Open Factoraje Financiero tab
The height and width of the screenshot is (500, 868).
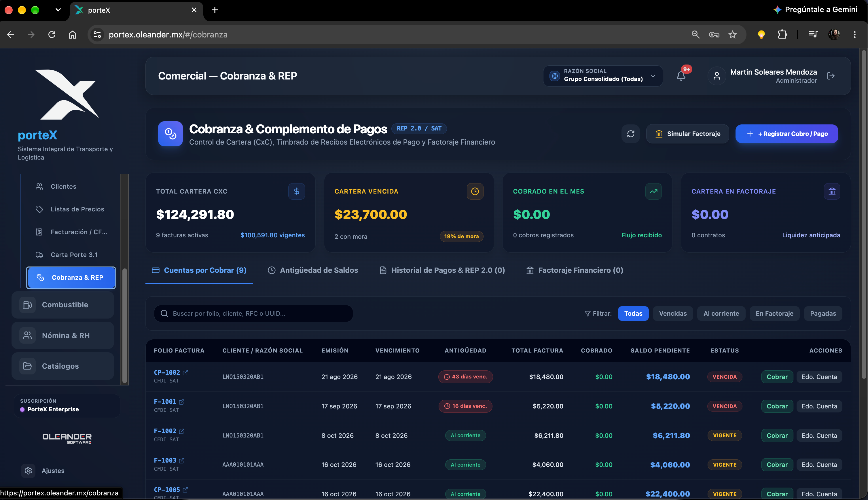(575, 270)
